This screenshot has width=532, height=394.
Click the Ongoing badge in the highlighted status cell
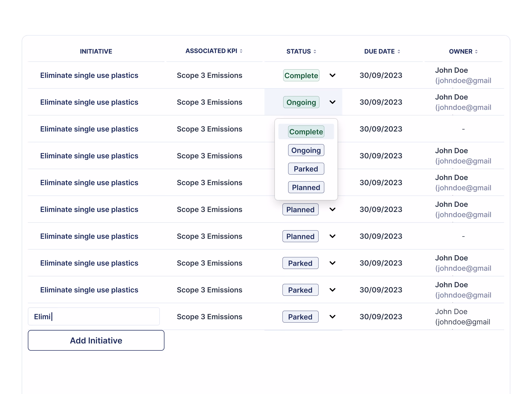coord(301,102)
